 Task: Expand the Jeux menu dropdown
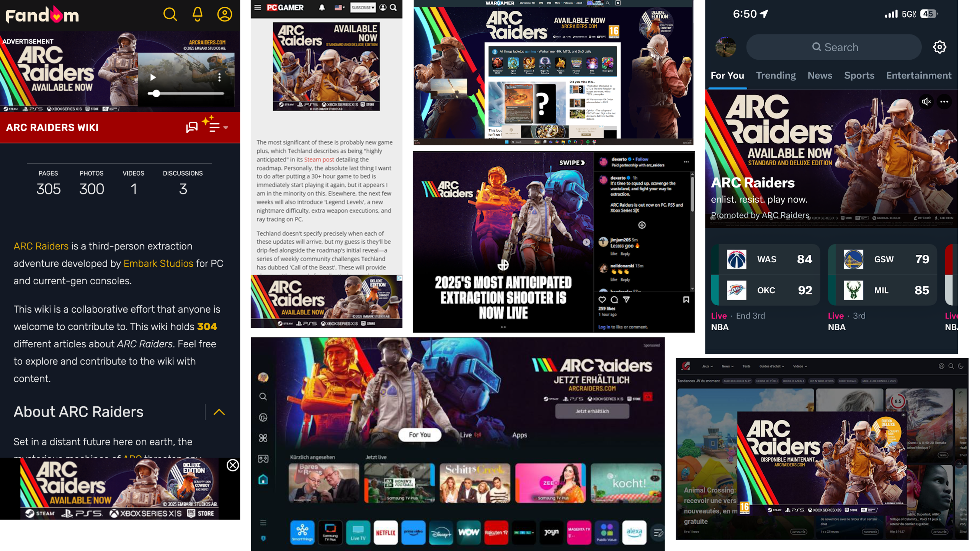point(707,366)
